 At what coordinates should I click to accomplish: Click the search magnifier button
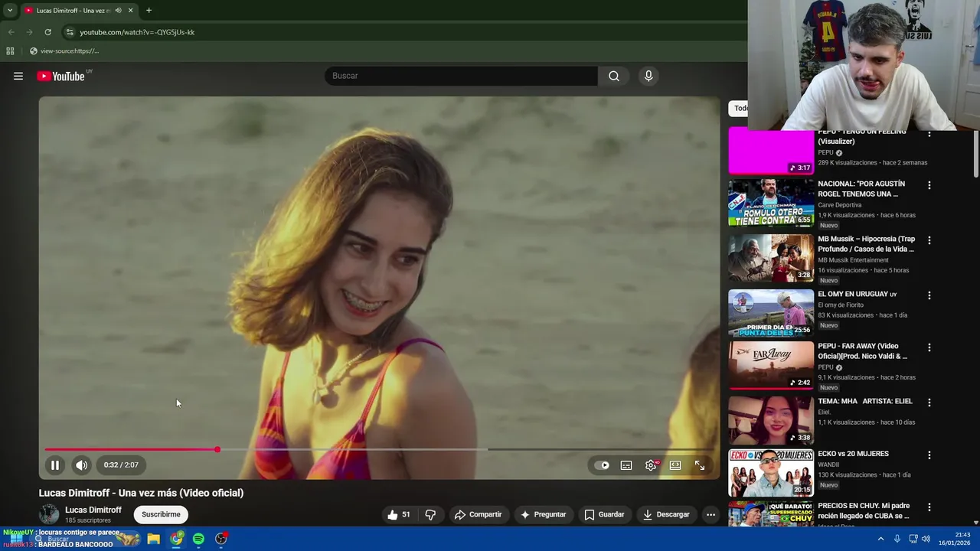(614, 76)
